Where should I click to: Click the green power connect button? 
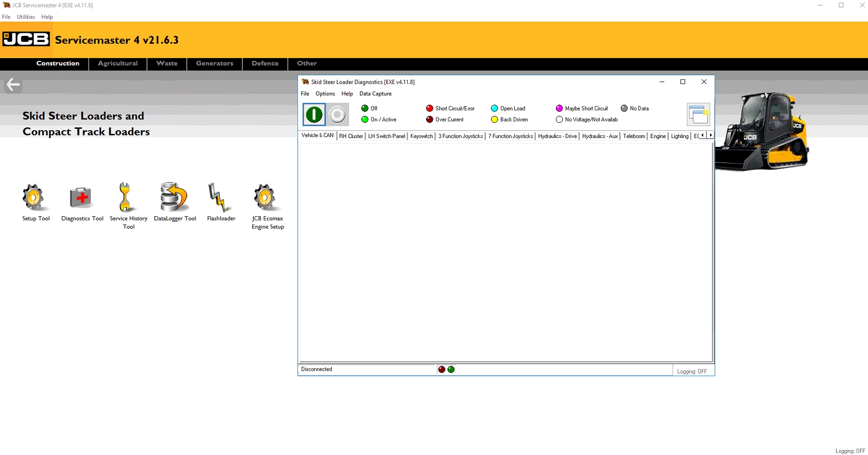pyautogui.click(x=313, y=114)
